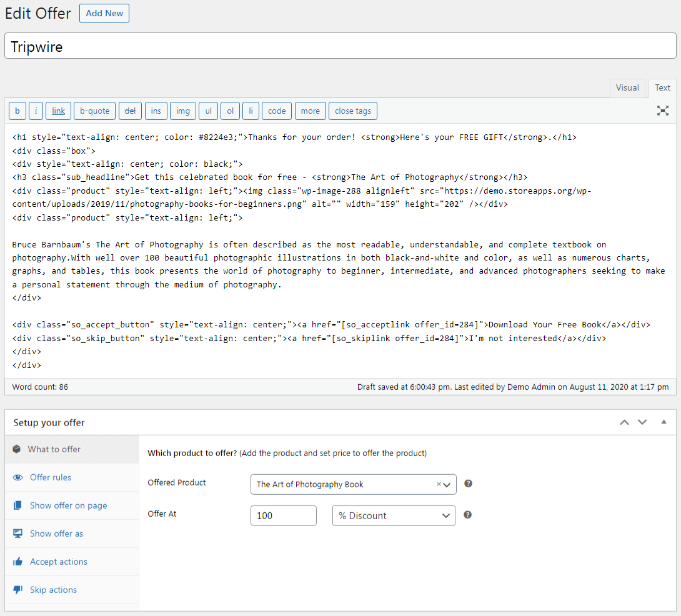Click the Draft saved status text
The image size is (681, 616).
(513, 387)
